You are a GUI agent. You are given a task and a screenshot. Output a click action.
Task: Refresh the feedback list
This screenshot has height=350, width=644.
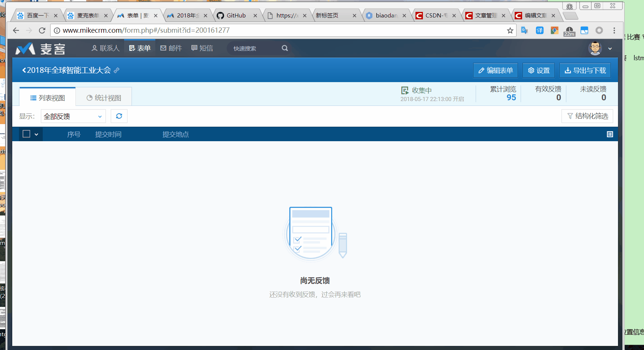pos(119,116)
